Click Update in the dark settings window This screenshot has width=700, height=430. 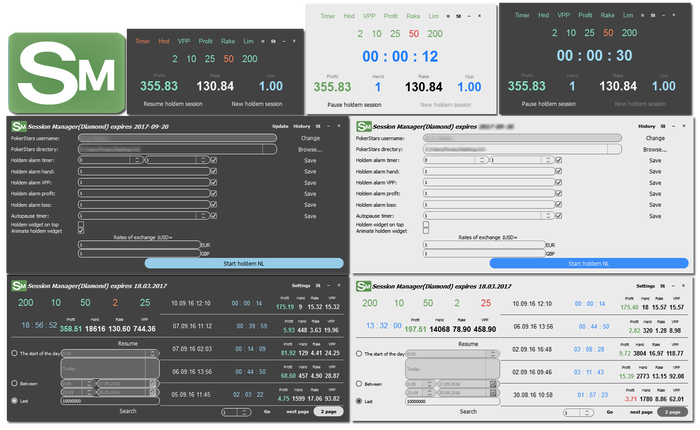point(280,126)
